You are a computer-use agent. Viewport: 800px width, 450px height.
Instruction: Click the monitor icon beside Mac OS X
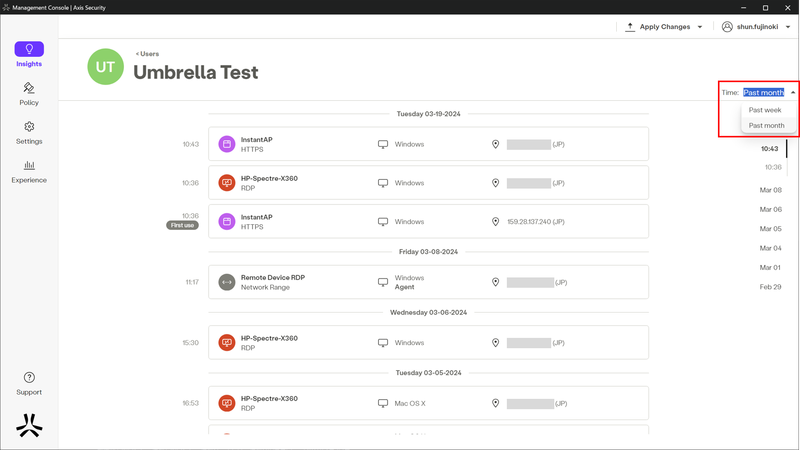[383, 404]
